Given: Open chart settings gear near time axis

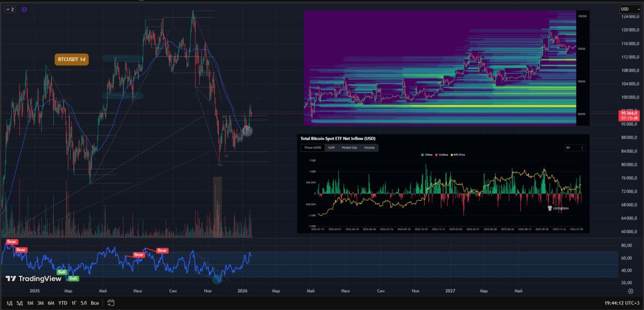Looking at the screenshot, I should click(x=630, y=291).
